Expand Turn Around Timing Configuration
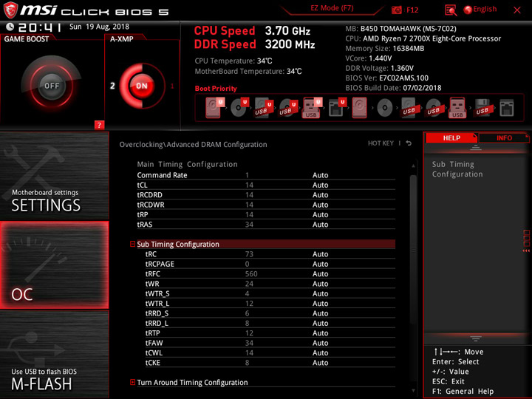 coord(133,383)
